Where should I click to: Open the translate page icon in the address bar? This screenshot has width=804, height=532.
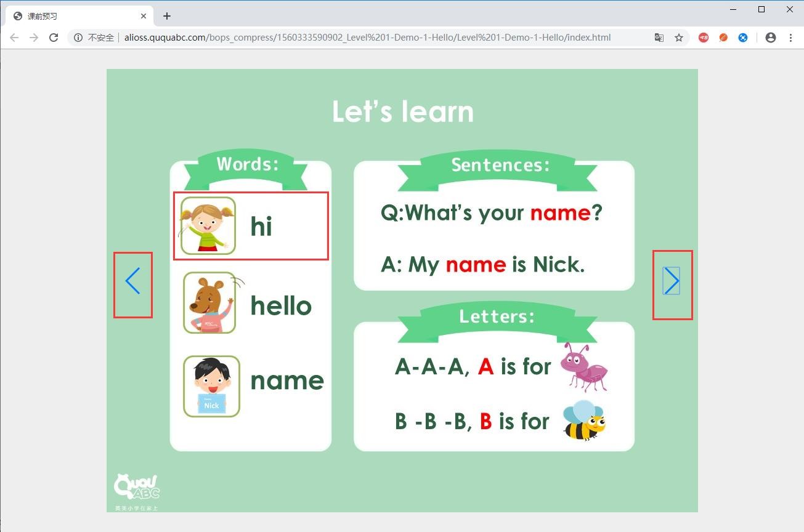(659, 38)
